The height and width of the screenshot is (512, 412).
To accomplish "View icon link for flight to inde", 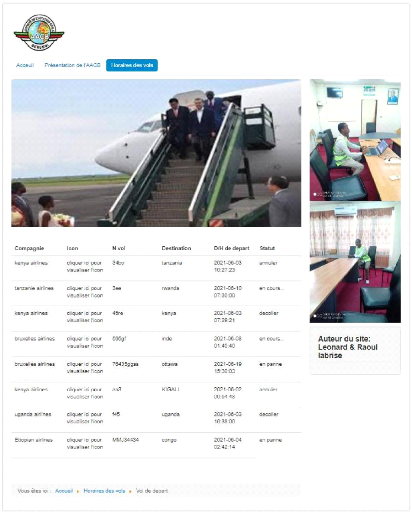I will 85,342.
